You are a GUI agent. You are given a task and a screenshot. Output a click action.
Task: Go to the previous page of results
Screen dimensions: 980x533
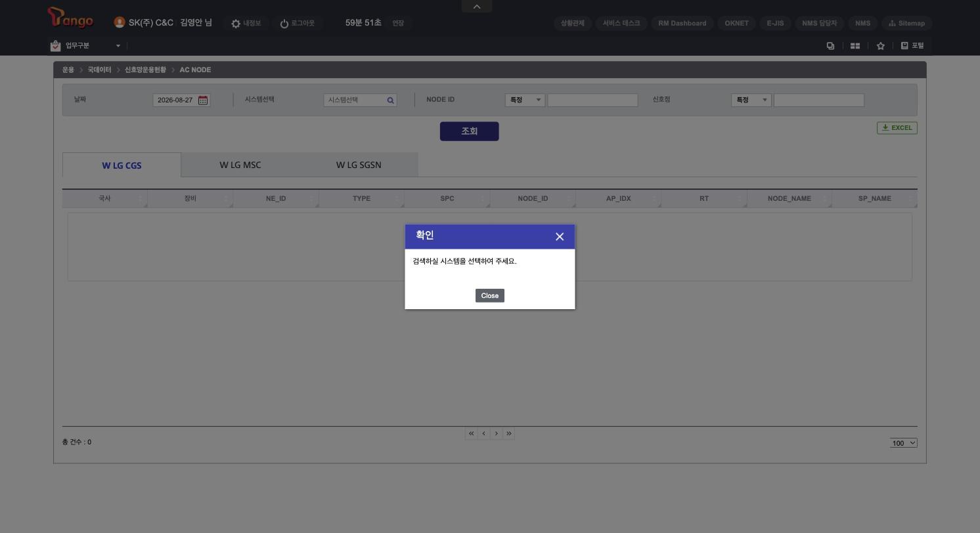click(483, 433)
